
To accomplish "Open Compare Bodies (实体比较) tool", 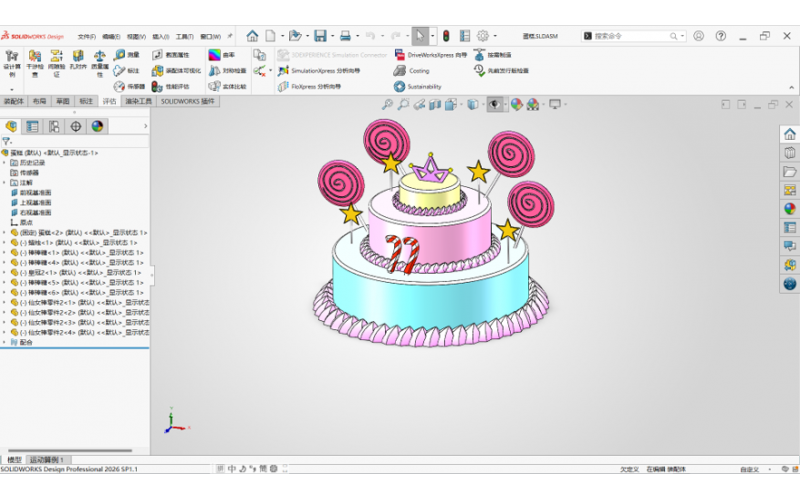I will [x=228, y=86].
